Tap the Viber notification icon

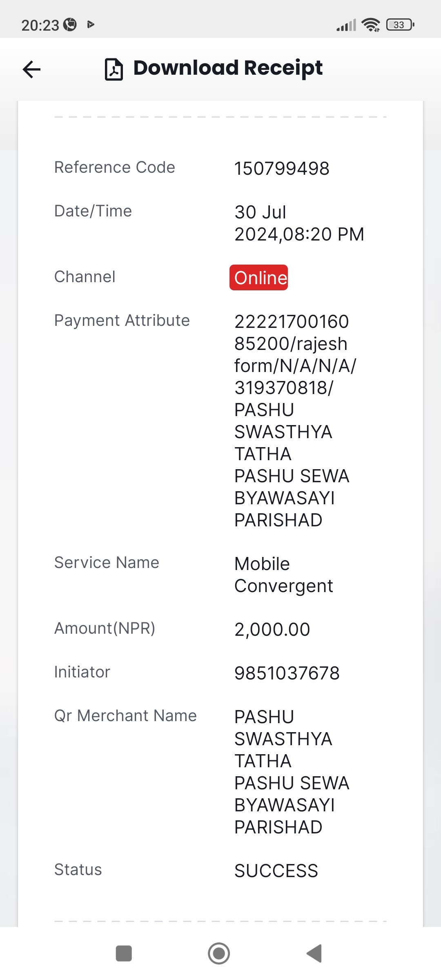(70, 25)
